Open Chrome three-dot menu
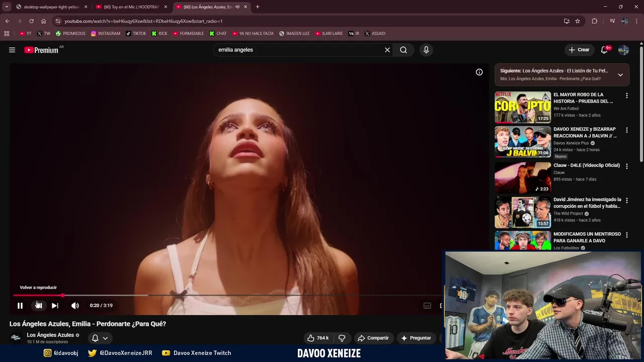Viewport: 644px width, 362px height. tap(636, 21)
